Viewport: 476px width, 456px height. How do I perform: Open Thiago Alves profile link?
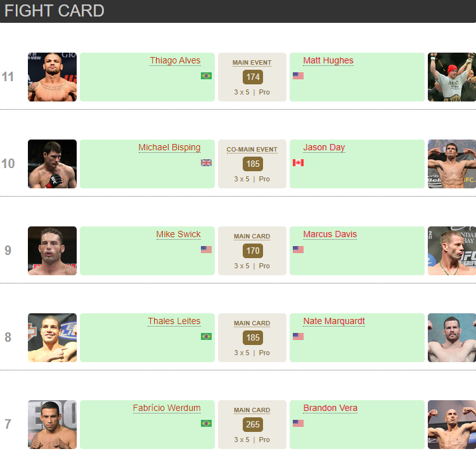(x=175, y=61)
